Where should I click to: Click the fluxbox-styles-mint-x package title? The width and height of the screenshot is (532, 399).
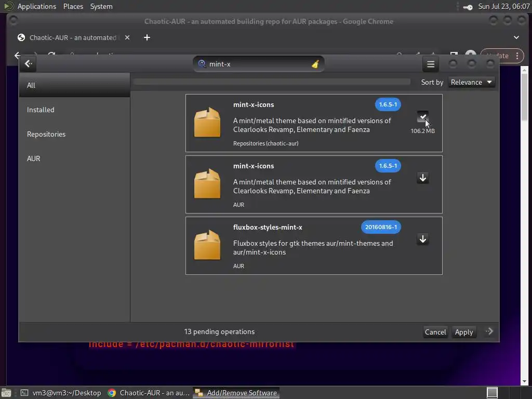pyautogui.click(x=268, y=228)
